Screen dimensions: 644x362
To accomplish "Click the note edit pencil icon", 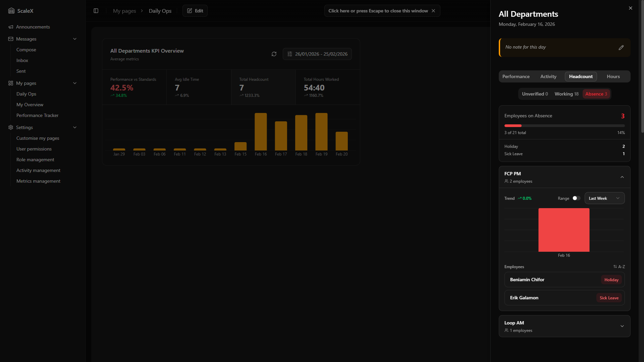I will 621,48.
